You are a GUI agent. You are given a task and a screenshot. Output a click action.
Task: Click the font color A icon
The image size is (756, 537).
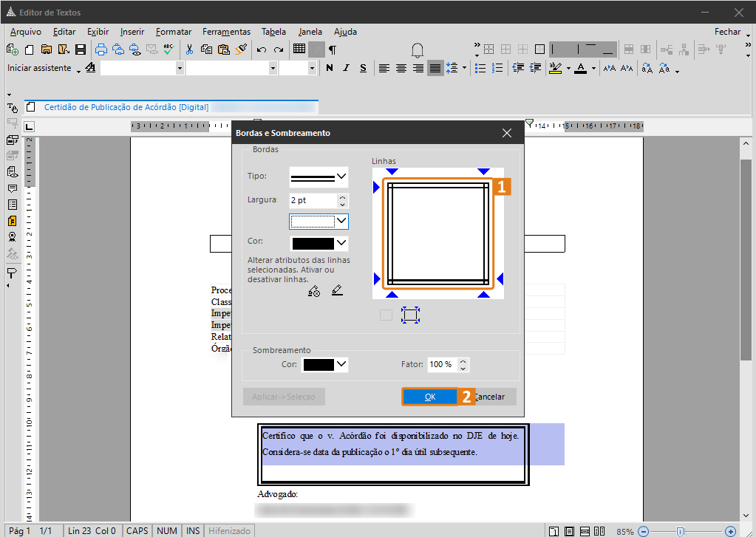pyautogui.click(x=581, y=68)
